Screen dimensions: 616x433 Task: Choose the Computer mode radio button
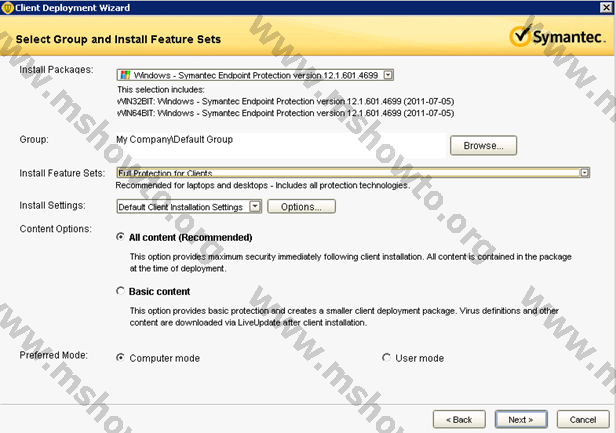121,358
